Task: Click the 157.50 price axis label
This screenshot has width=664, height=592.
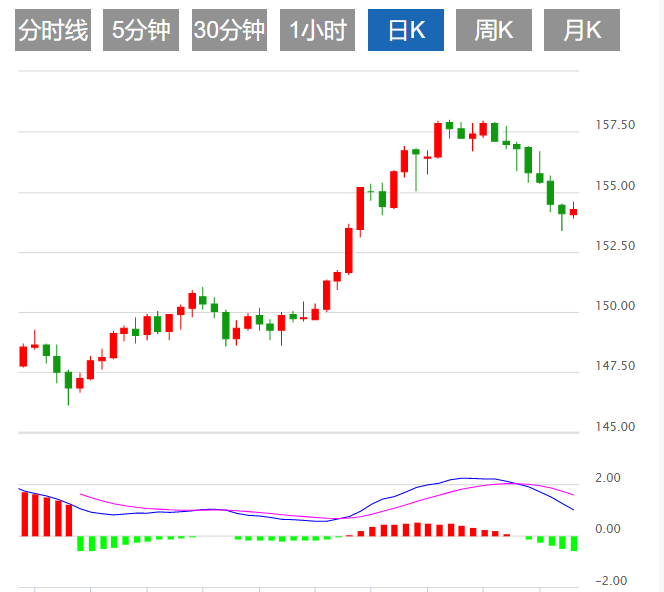Action: [x=615, y=125]
